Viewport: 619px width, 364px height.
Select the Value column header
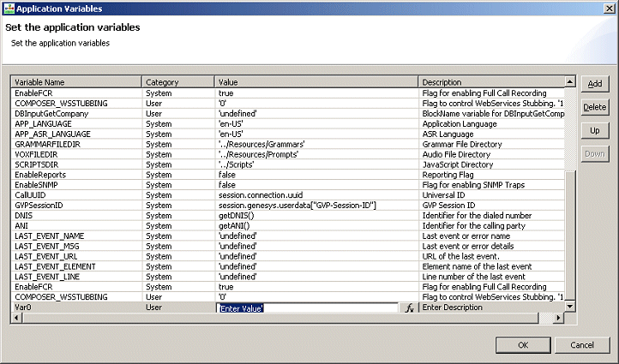[316, 82]
